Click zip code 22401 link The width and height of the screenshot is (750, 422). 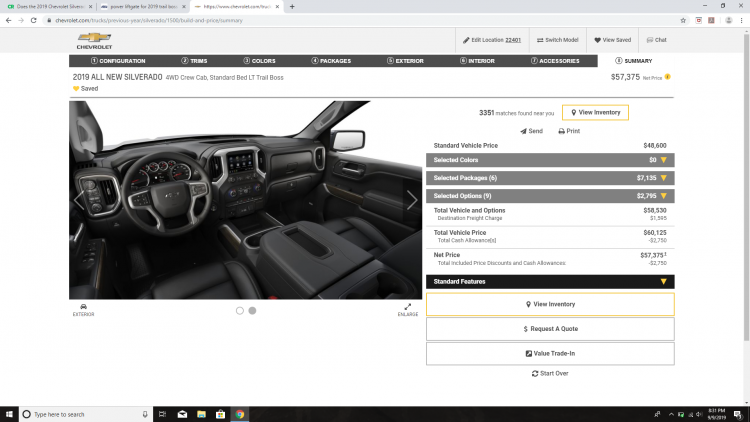513,40
